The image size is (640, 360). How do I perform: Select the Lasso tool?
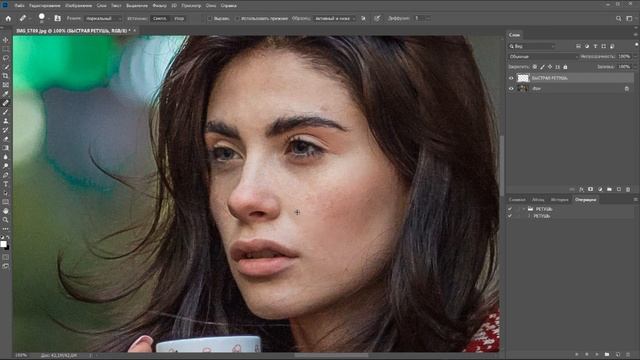[x=5, y=58]
